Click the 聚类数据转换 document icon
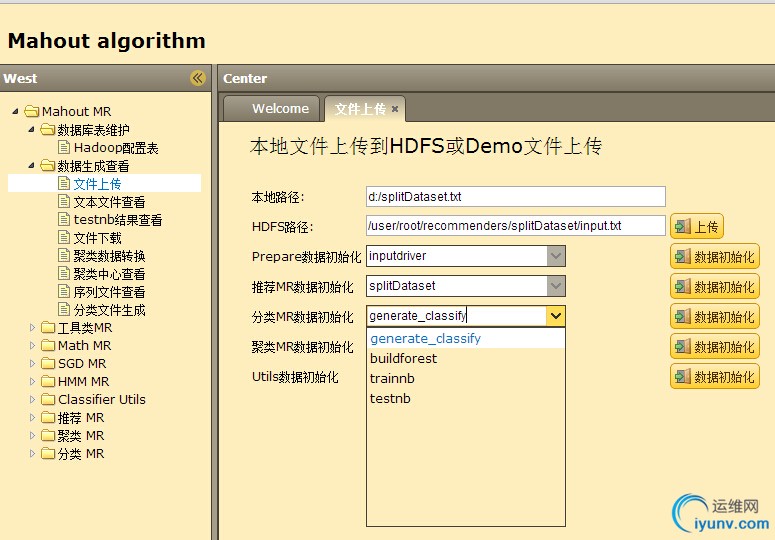 coord(64,255)
